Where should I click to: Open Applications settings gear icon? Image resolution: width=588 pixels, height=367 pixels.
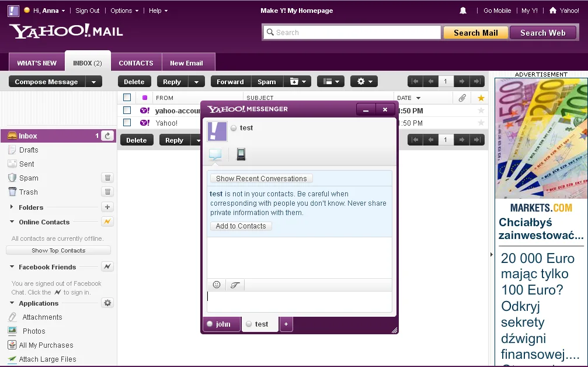(x=107, y=303)
